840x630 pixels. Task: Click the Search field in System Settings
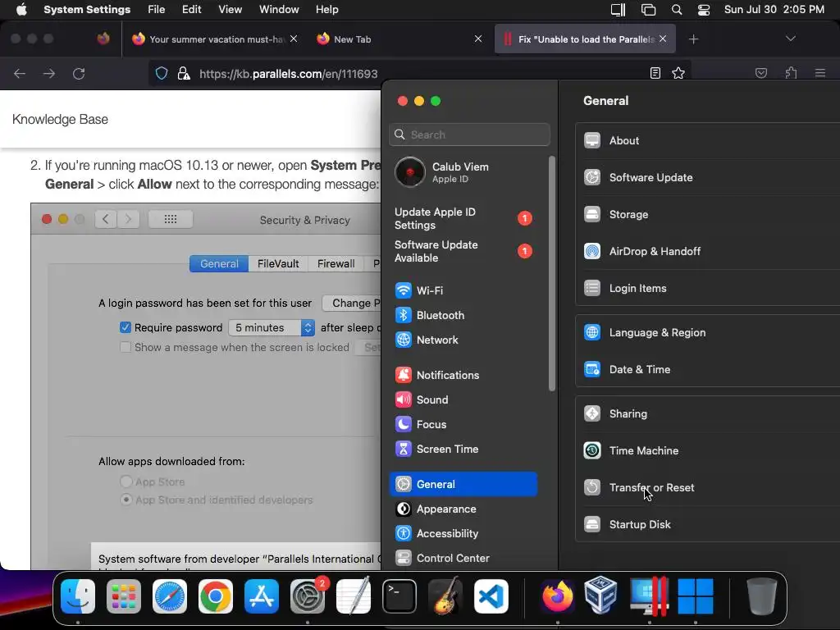coord(470,135)
